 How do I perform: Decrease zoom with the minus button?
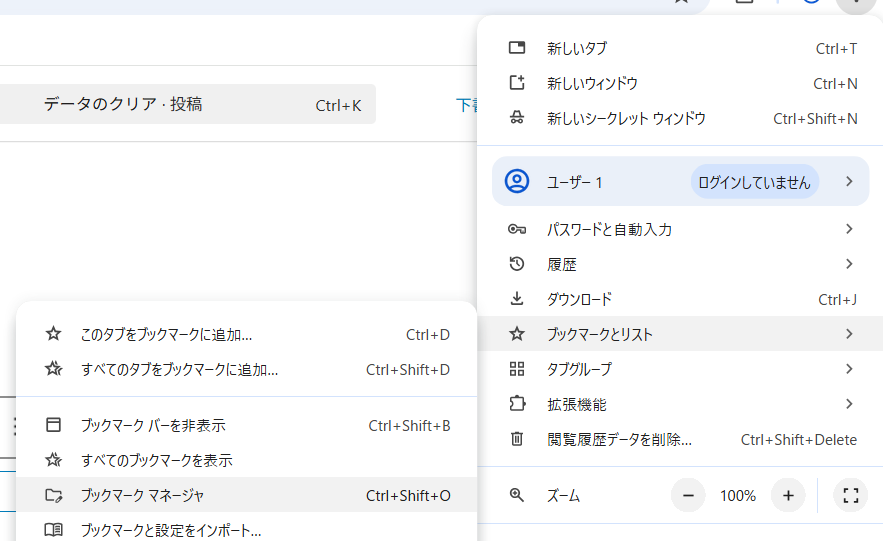pos(688,495)
